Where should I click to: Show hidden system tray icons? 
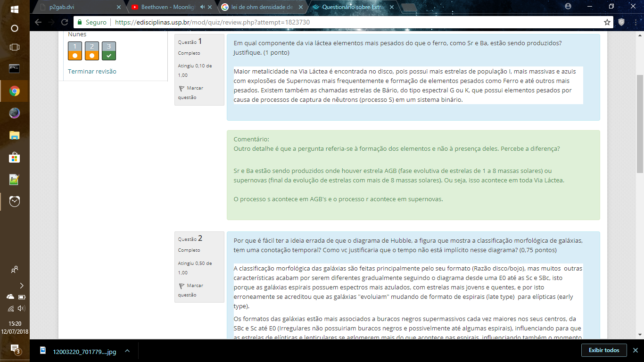click(21, 286)
